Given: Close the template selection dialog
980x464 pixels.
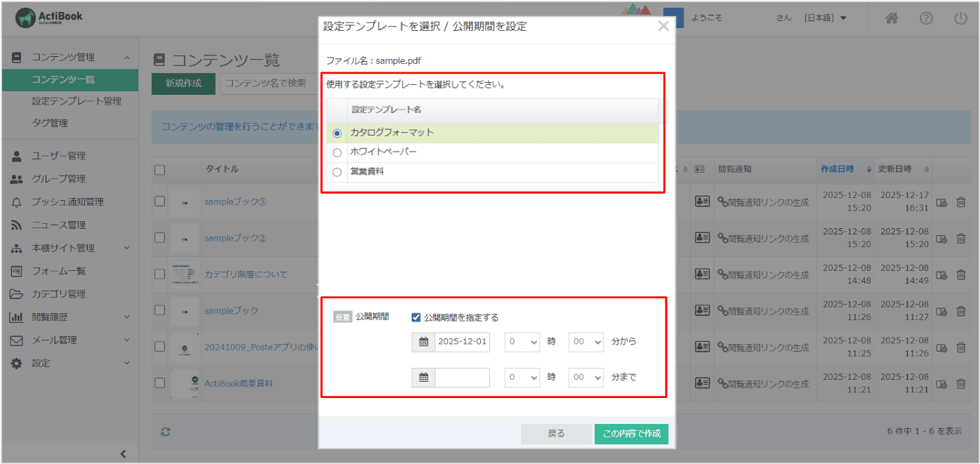Looking at the screenshot, I should point(663,27).
